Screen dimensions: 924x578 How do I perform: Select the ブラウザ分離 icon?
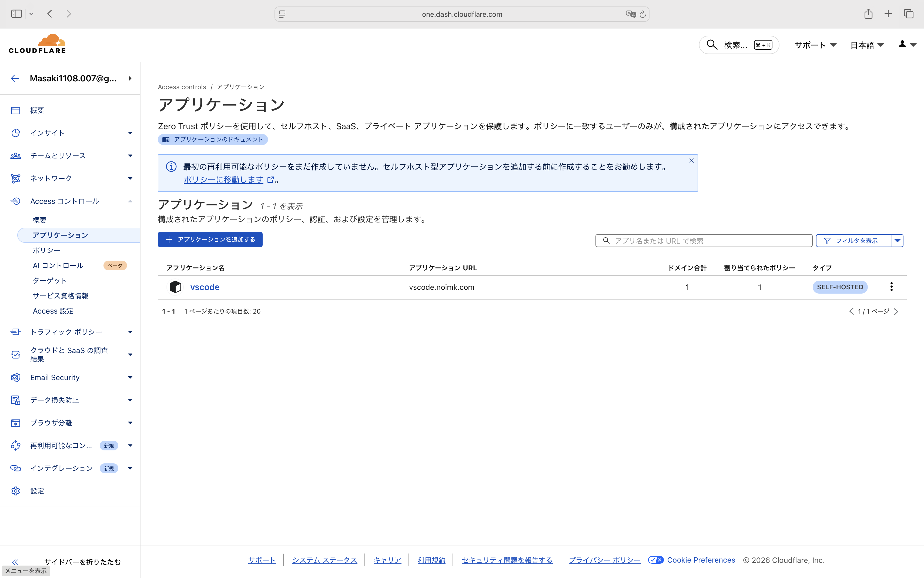click(x=16, y=423)
